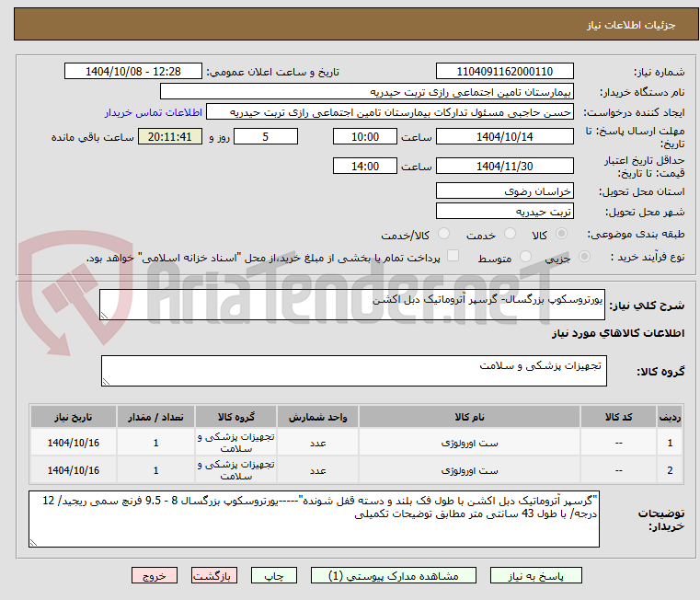Click the ردیف column header

(670, 417)
